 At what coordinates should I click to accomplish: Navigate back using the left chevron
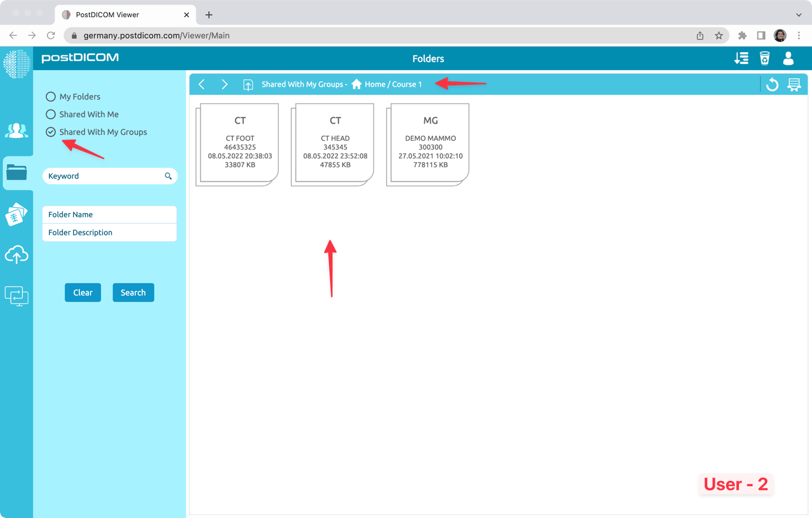(201, 84)
